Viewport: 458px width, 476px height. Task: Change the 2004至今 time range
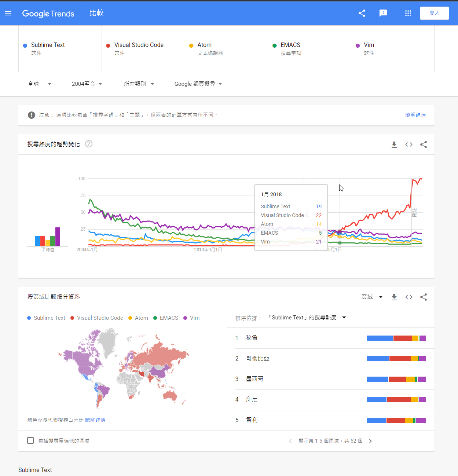pyautogui.click(x=87, y=84)
